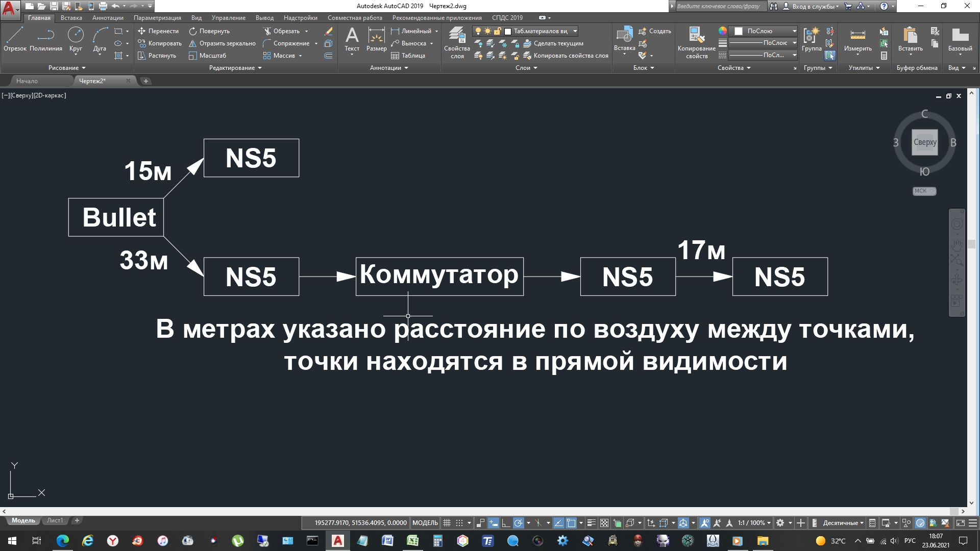Toggle 2D object snap in status bar
The image size is (980, 551).
point(571,523)
